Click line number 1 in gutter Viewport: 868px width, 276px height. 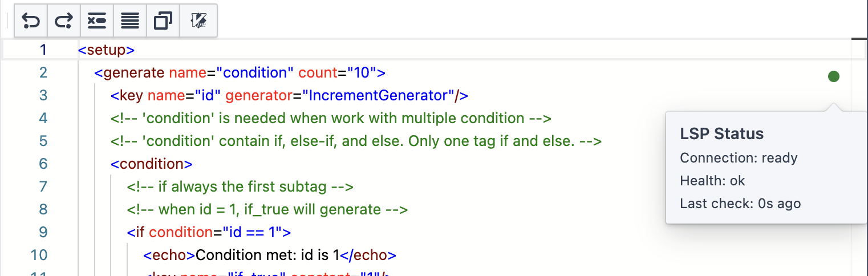pyautogui.click(x=43, y=50)
